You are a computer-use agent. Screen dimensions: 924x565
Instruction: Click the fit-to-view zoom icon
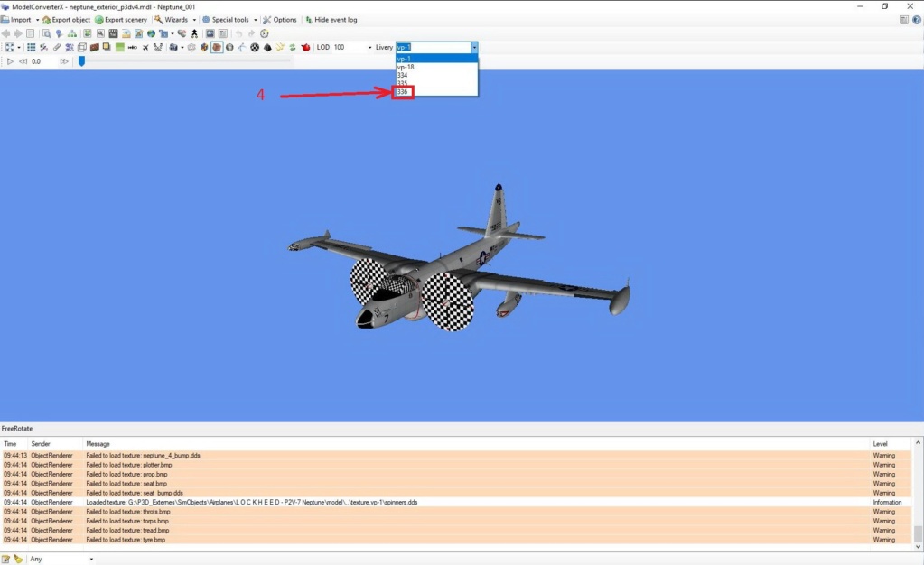(x=9, y=47)
